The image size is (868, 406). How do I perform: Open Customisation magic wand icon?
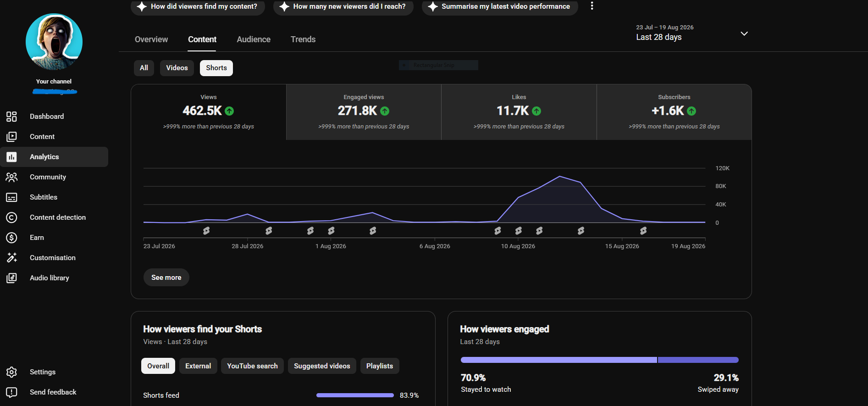(x=11, y=258)
